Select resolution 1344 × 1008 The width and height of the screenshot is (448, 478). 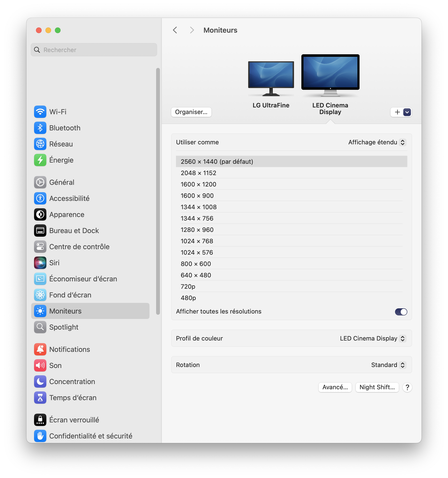291,207
